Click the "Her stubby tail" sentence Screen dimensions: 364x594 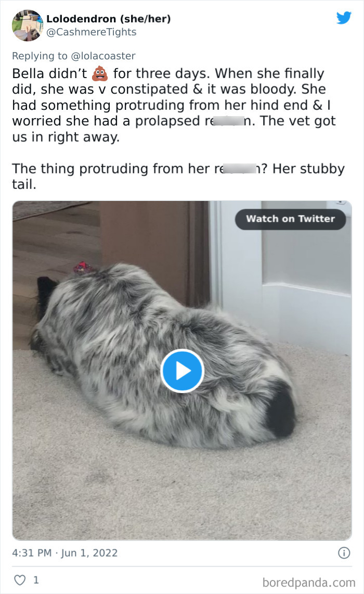point(178,176)
